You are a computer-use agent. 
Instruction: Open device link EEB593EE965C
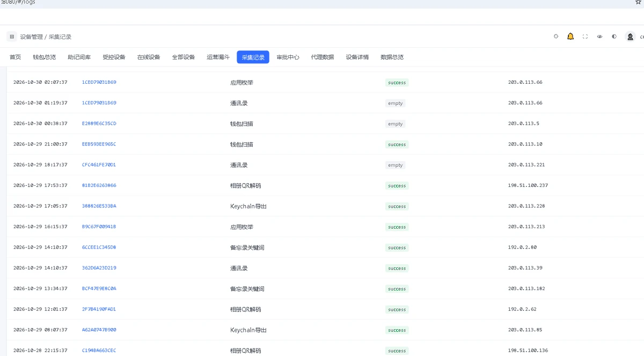coord(99,144)
